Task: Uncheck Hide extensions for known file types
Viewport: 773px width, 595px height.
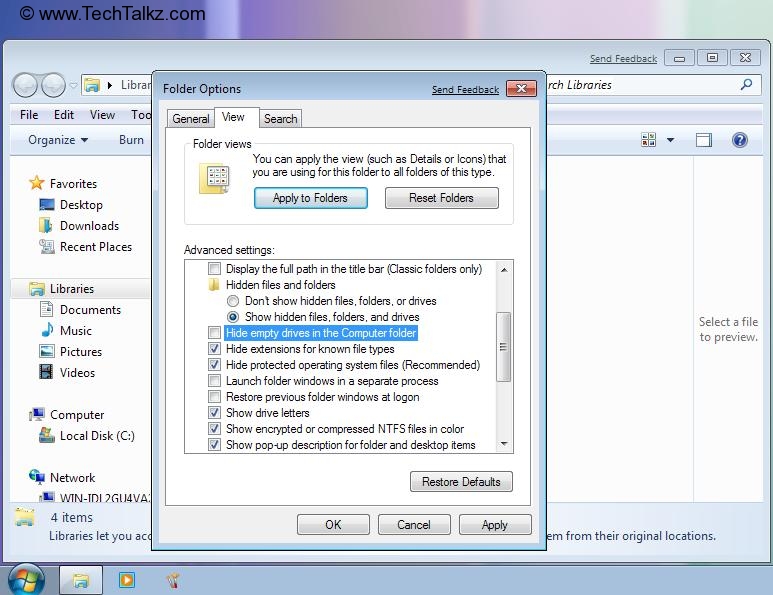Action: point(214,349)
